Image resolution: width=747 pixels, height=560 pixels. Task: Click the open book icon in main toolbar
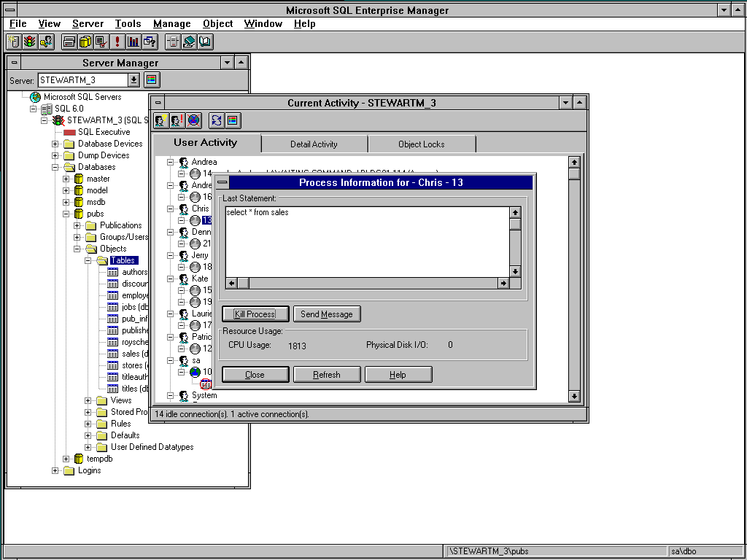coord(205,42)
